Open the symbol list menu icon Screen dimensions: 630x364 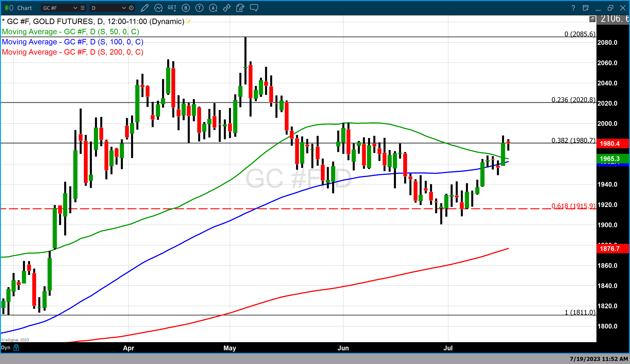(83, 8)
